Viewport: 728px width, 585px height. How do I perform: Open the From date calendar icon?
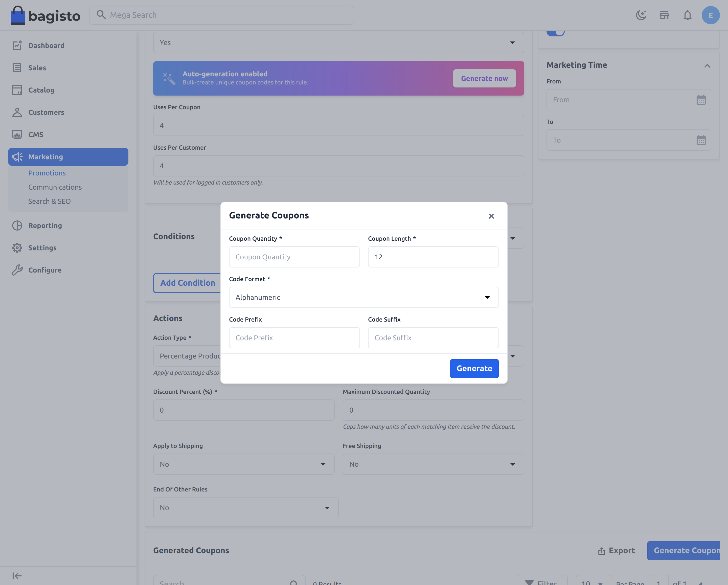701,100
